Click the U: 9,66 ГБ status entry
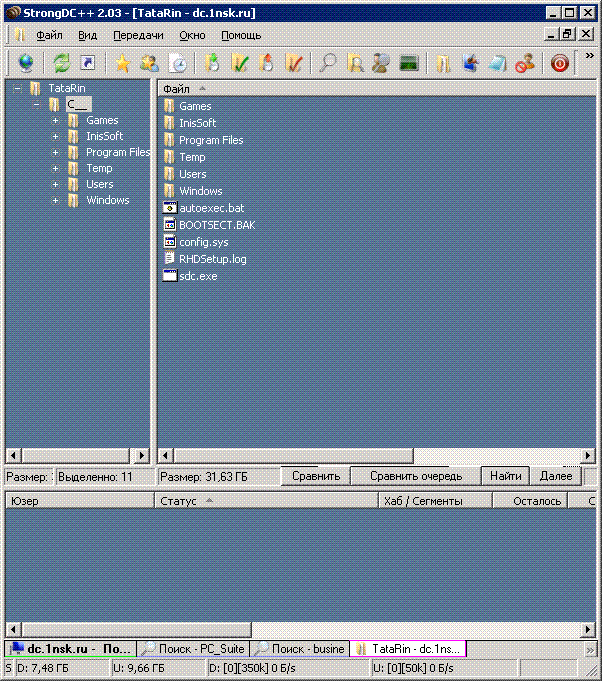The width and height of the screenshot is (603, 681). click(x=158, y=668)
